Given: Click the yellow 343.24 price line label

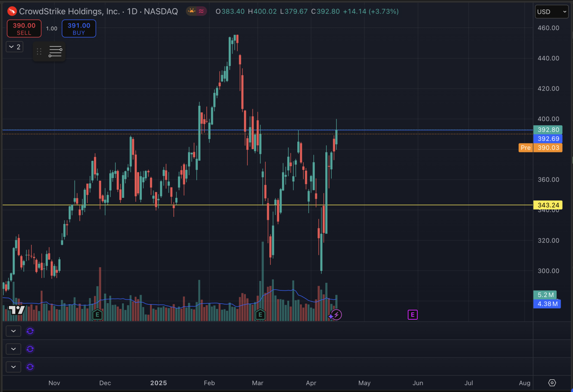Looking at the screenshot, I should 548,205.
